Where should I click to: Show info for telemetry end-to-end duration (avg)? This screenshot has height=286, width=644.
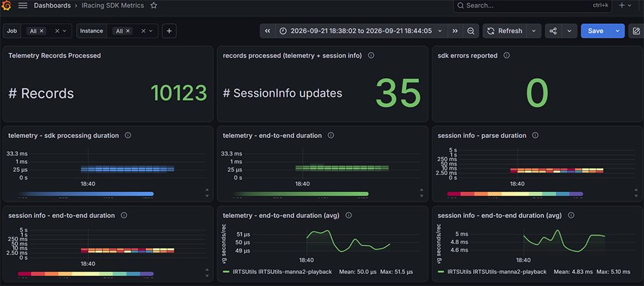click(348, 215)
